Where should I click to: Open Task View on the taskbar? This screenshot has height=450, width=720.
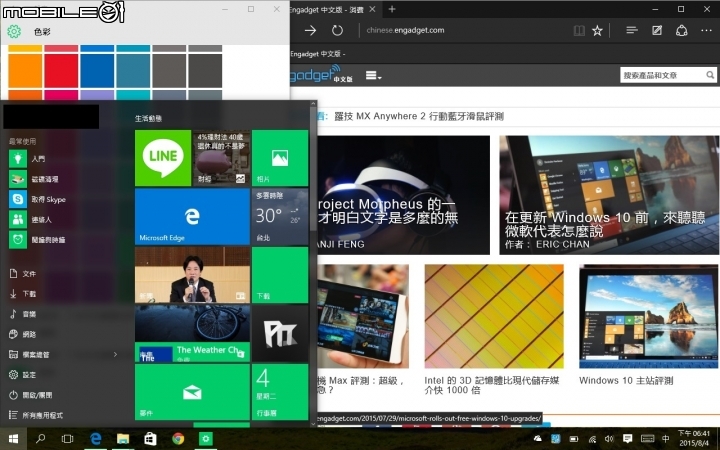click(x=68, y=439)
